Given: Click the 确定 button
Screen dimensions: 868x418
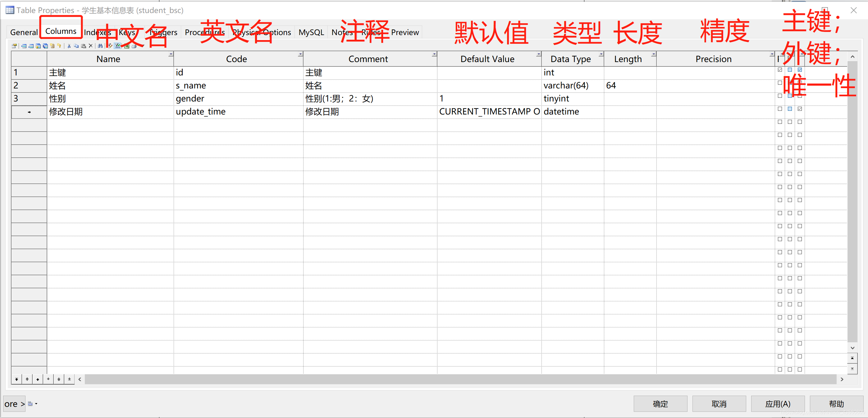Looking at the screenshot, I should (660, 403).
